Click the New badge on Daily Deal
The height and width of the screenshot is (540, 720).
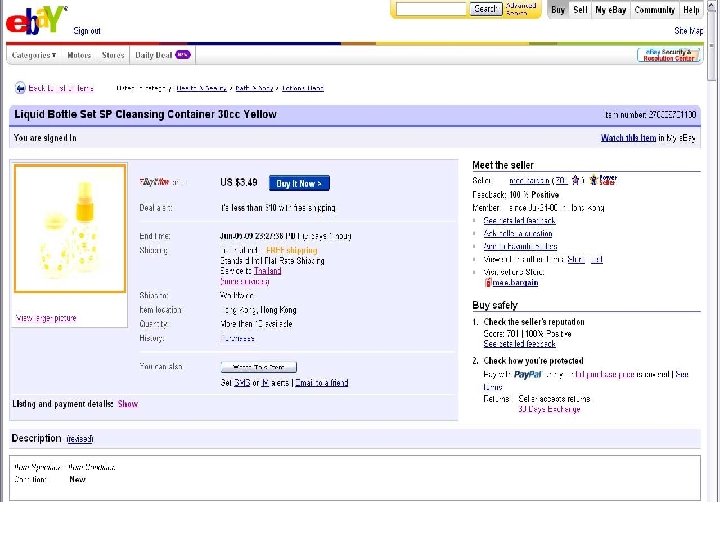coord(183,55)
